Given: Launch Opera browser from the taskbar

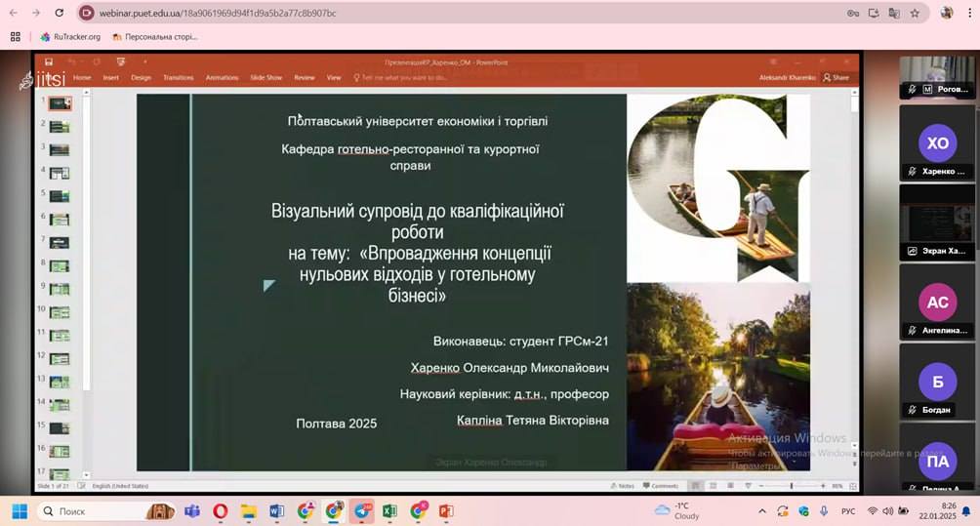Looking at the screenshot, I should tap(221, 510).
